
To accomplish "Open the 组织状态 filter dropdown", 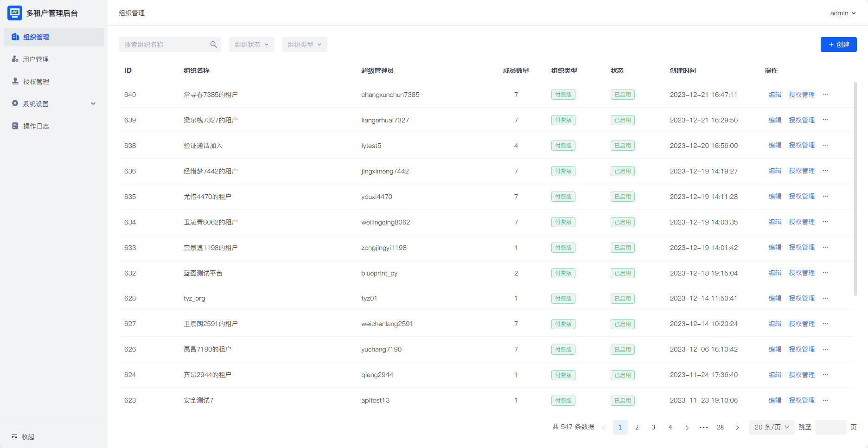I will tap(252, 45).
